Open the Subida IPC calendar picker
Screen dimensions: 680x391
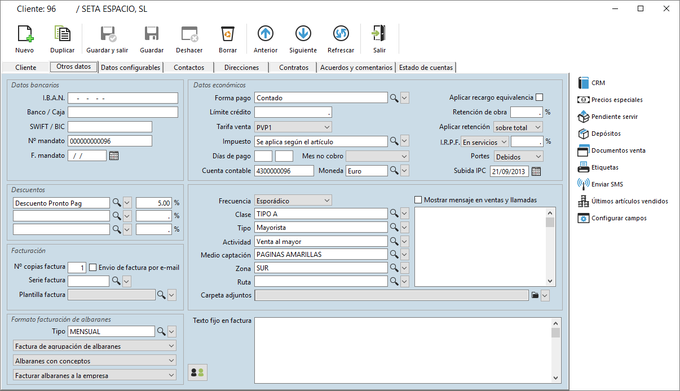tap(536, 171)
